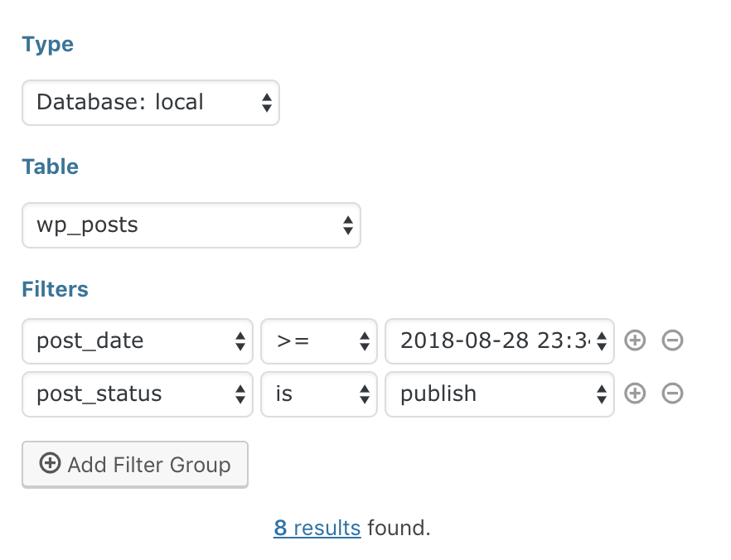Change the "is" comparison operator
The height and width of the screenshot is (560, 731).
[319, 393]
